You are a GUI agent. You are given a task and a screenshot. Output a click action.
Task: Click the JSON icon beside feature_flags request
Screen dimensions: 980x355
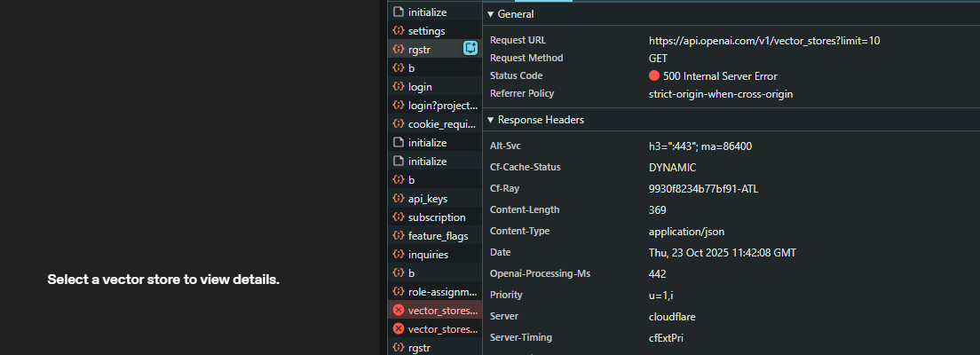(399, 236)
